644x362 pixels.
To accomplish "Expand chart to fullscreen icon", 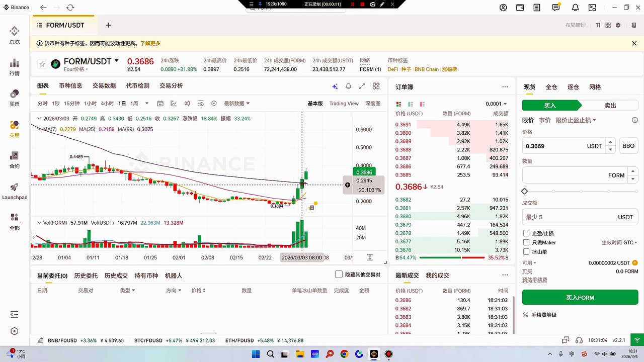I will coord(362,86).
